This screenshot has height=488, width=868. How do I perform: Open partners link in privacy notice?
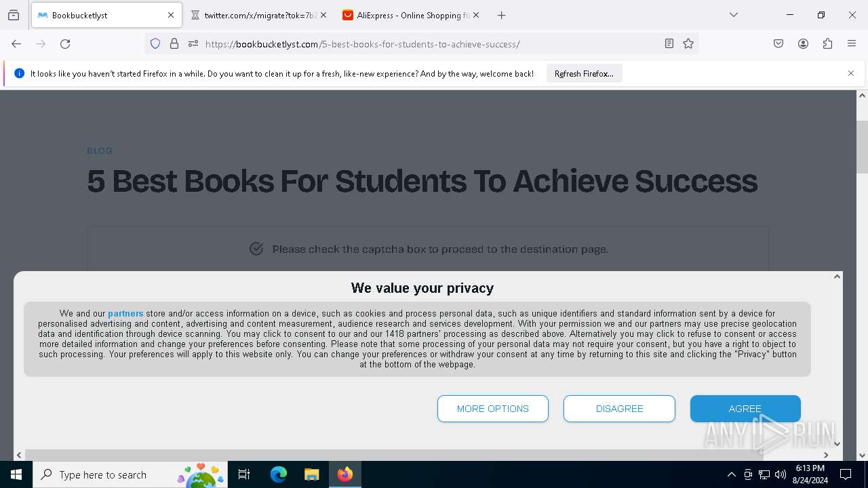(x=125, y=313)
